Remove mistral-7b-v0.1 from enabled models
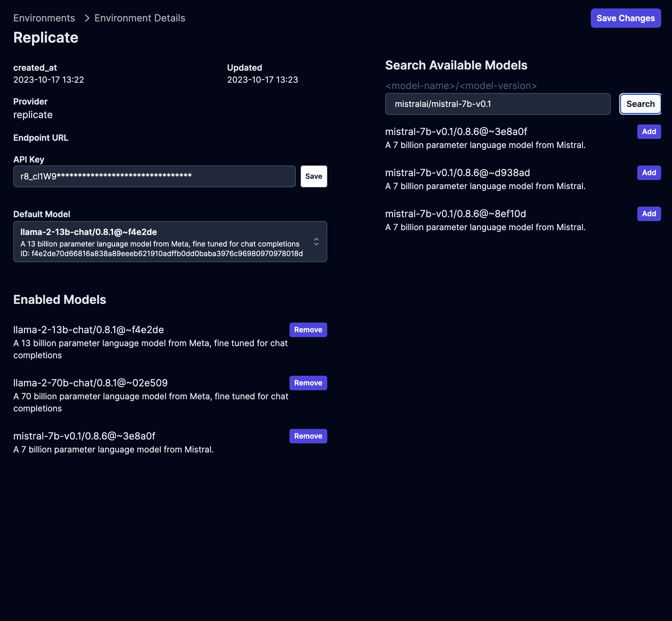Screen dimensions: 672x621 [x=308, y=436]
